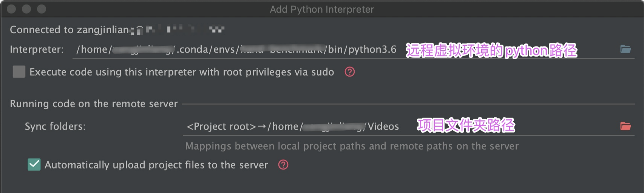Click the window zoom button in title bar
The height and width of the screenshot is (193, 644).
tap(42, 9)
